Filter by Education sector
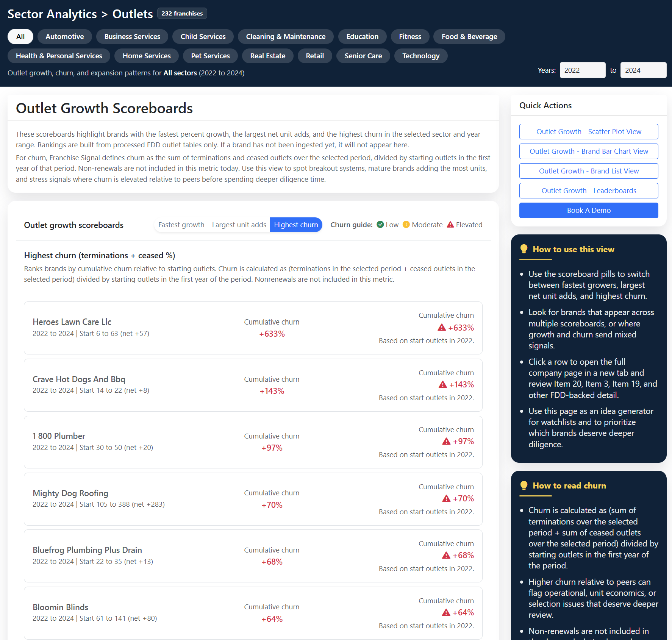 (362, 37)
